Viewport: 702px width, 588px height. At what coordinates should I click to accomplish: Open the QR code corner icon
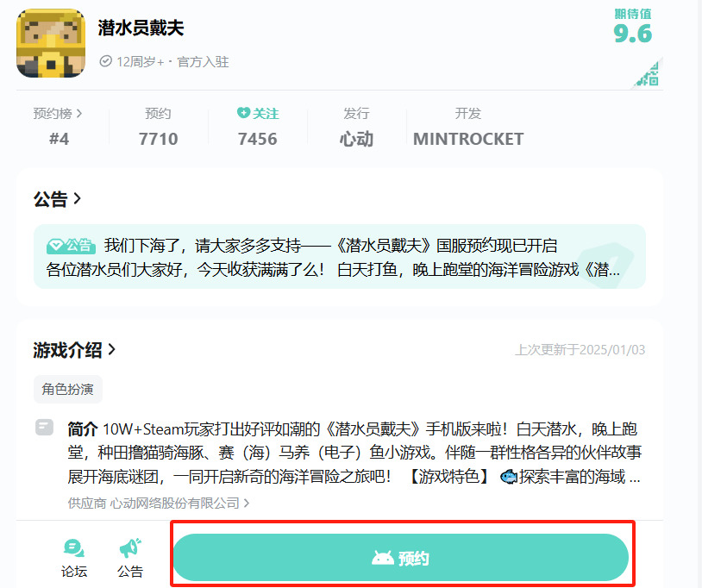pyautogui.click(x=648, y=74)
